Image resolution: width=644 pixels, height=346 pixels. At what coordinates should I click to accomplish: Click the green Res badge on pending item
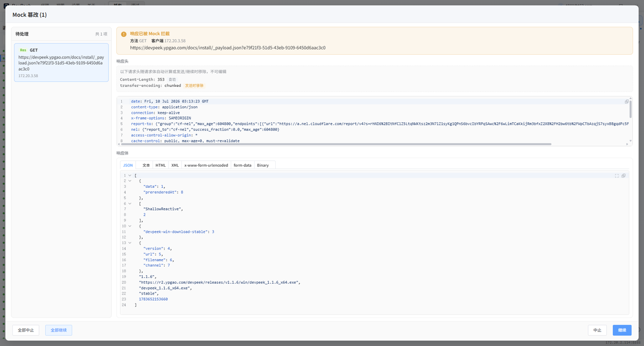(23, 50)
